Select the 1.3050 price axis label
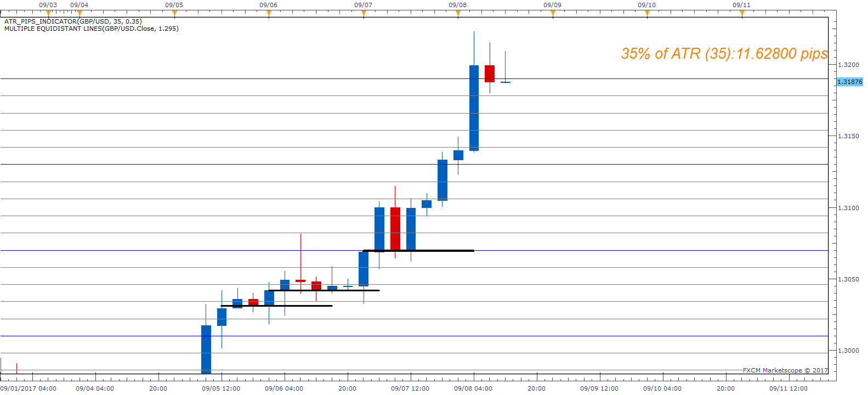This screenshot has width=868, height=395. coord(849,279)
